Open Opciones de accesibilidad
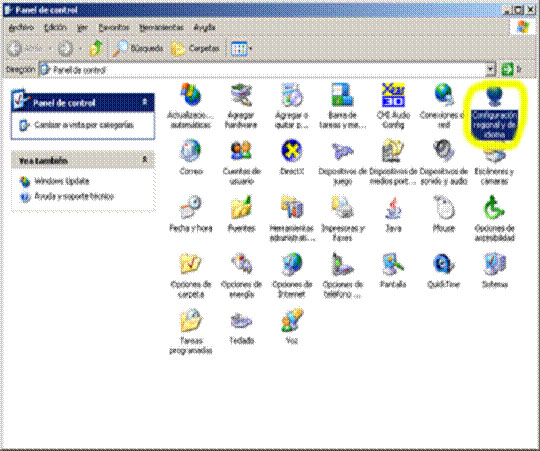Viewport: 540px width, 451px height. (x=494, y=218)
